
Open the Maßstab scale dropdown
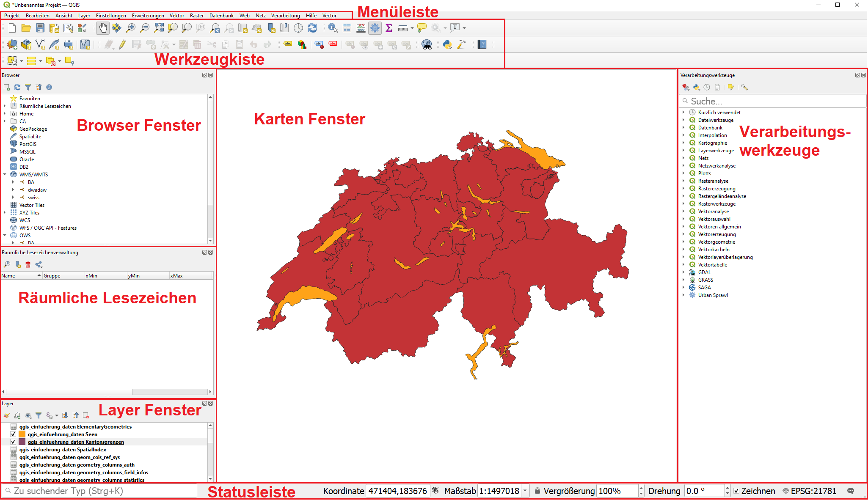click(525, 491)
